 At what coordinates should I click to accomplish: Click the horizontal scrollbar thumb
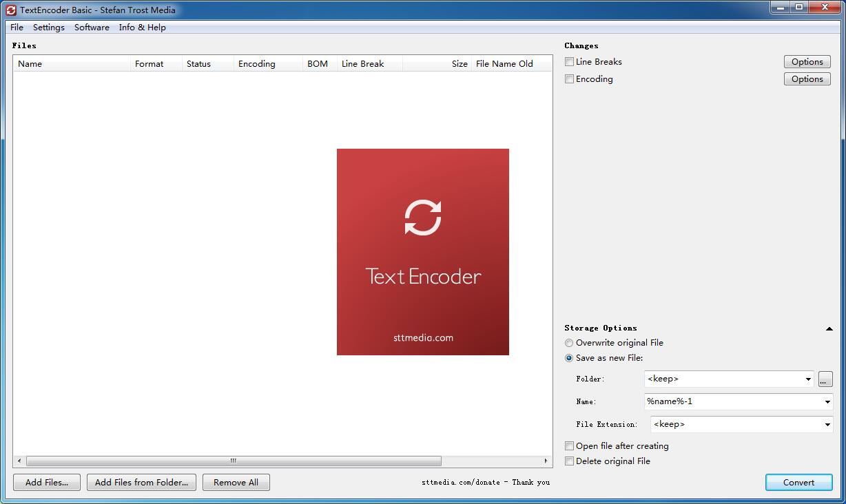[x=234, y=461]
